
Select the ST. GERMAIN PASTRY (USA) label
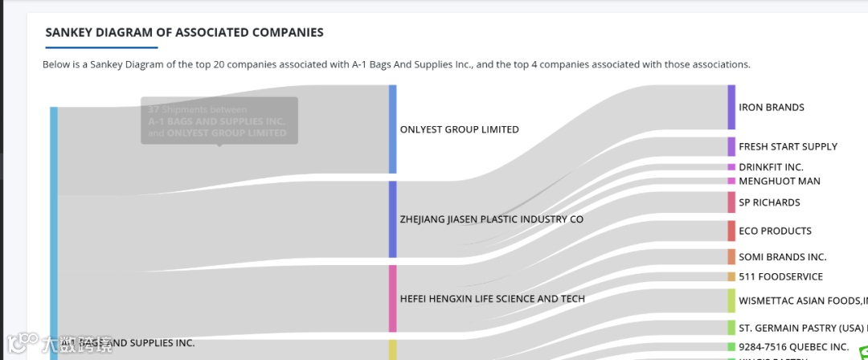[801, 328]
